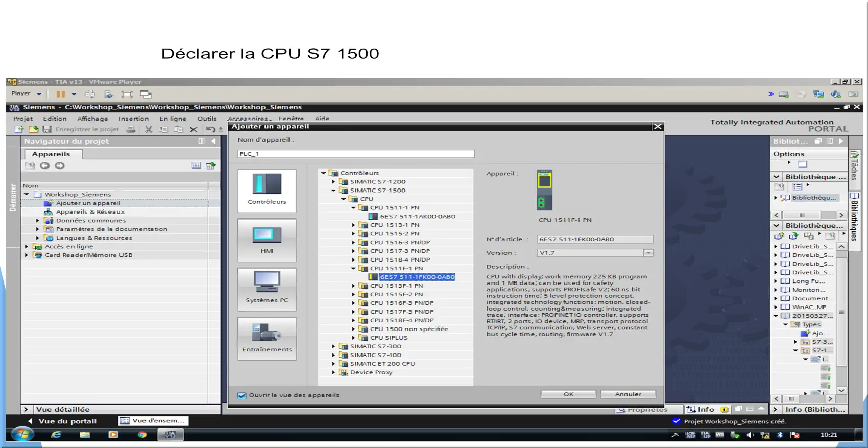
Task: Click N° d'article field
Action: pos(595,239)
